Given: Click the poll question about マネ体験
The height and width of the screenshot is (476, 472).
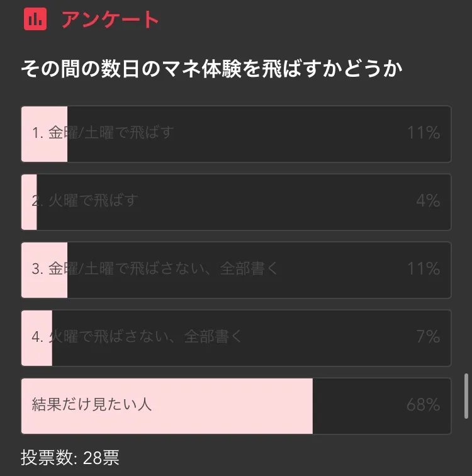Looking at the screenshot, I should [x=211, y=69].
